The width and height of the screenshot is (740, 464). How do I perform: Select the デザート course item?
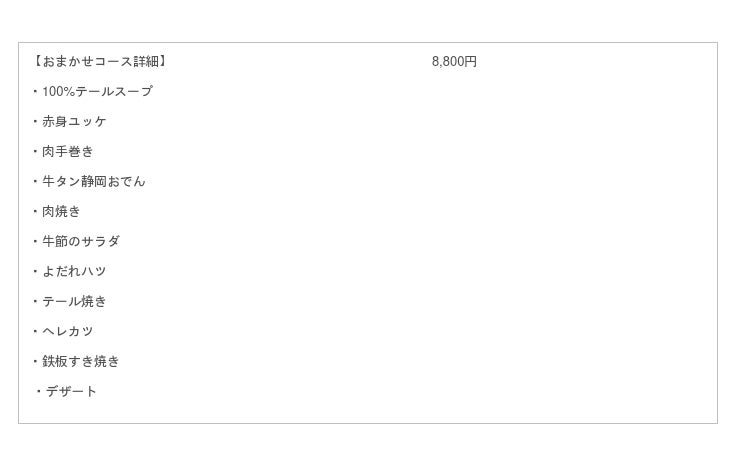72,391
